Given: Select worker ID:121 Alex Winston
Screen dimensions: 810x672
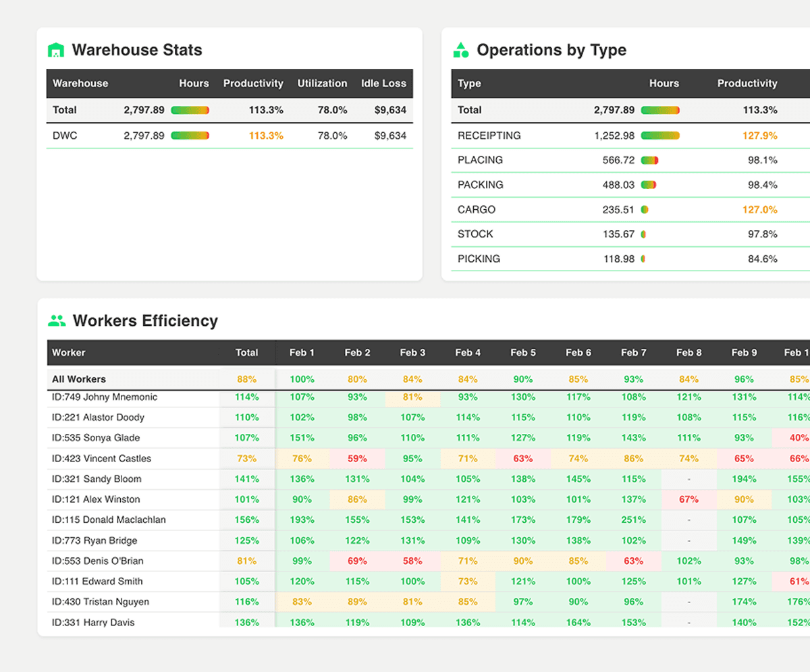Looking at the screenshot, I should (x=96, y=500).
